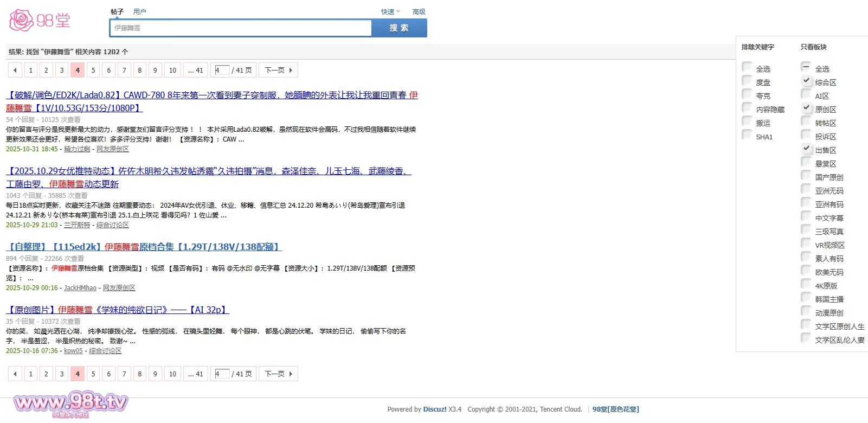
Task: Click the top previous-page arrow button
Action: tap(15, 70)
